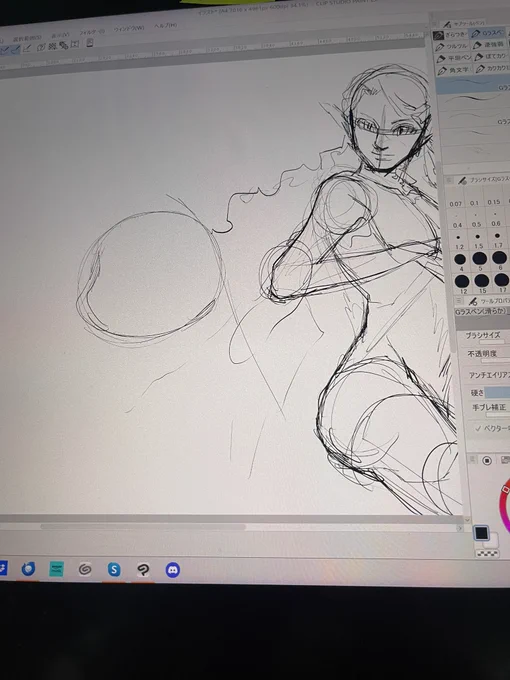Select the sub drawing color swatch
Image resolution: width=510 pixels, height=680 pixels.
(x=493, y=541)
